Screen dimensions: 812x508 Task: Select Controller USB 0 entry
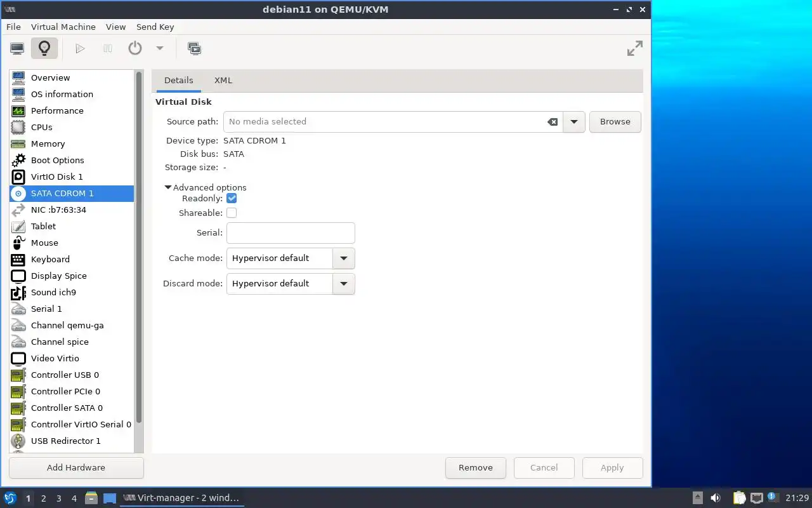click(72, 375)
